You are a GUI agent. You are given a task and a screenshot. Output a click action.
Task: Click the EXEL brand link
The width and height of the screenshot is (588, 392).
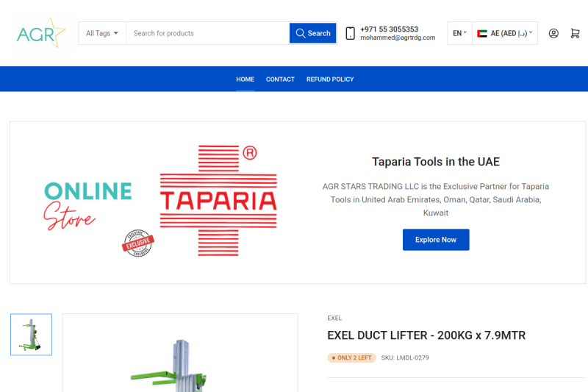(334, 318)
